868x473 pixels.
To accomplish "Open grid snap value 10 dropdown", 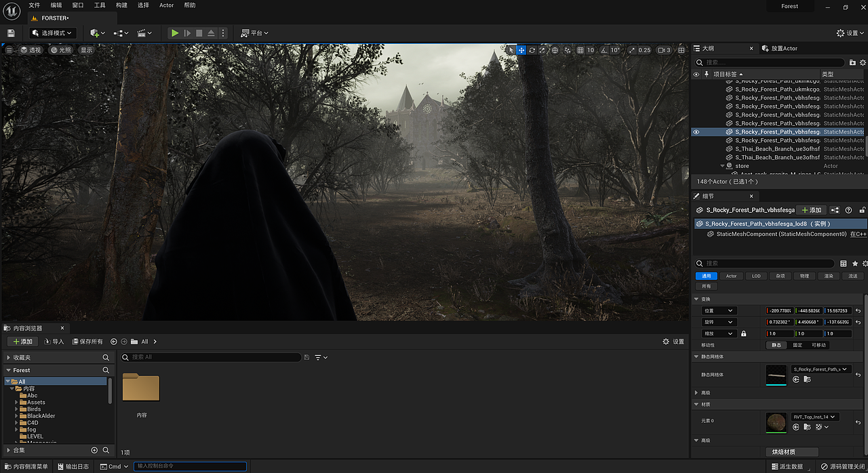I will point(591,50).
